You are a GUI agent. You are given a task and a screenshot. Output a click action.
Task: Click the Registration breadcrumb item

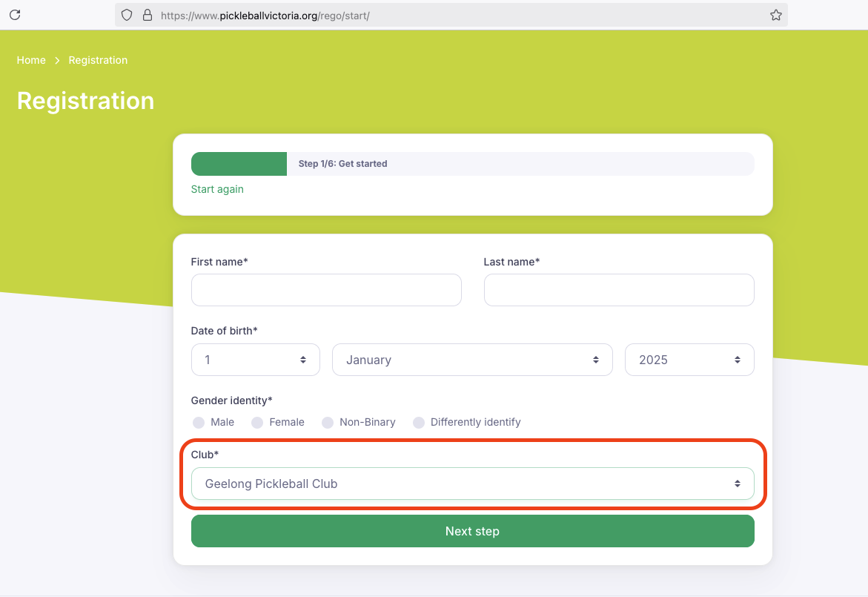[98, 60]
